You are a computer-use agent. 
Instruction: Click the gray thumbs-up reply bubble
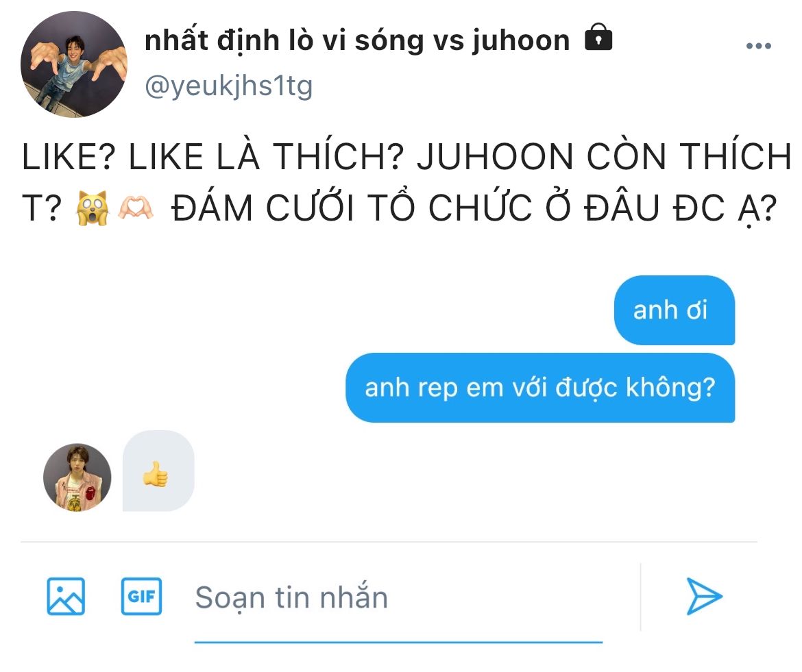tap(158, 471)
